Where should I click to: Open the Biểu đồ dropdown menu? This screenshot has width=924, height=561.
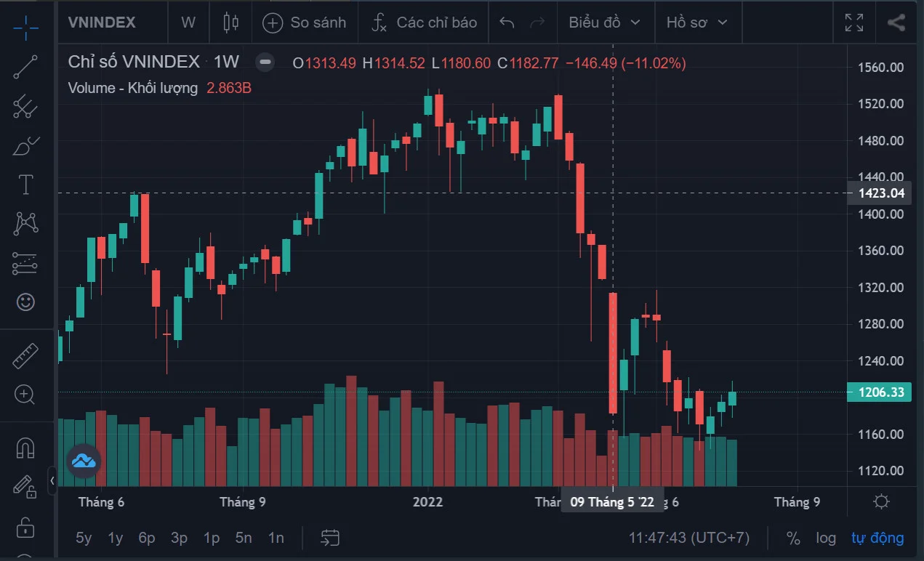(604, 23)
